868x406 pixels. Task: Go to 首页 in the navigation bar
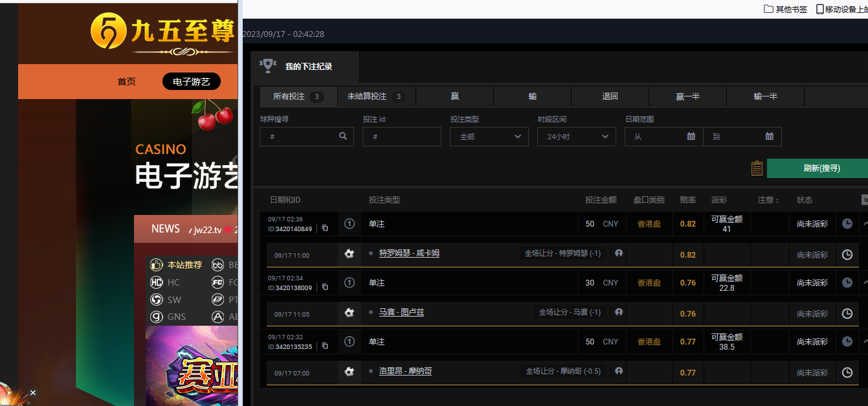click(x=127, y=82)
